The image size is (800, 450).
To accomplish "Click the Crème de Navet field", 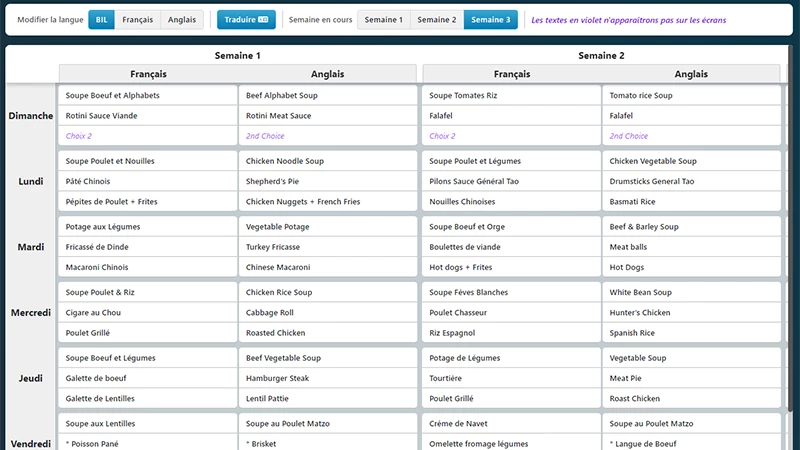I will [x=511, y=424].
